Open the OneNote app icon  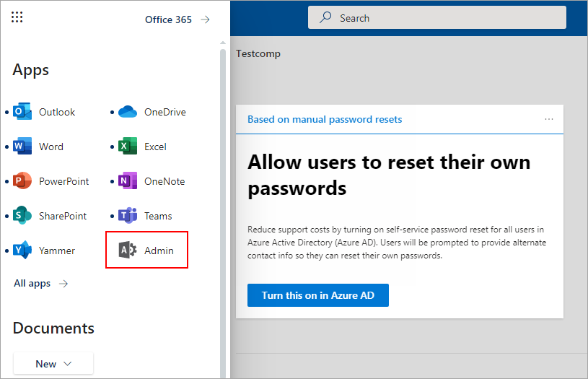128,181
